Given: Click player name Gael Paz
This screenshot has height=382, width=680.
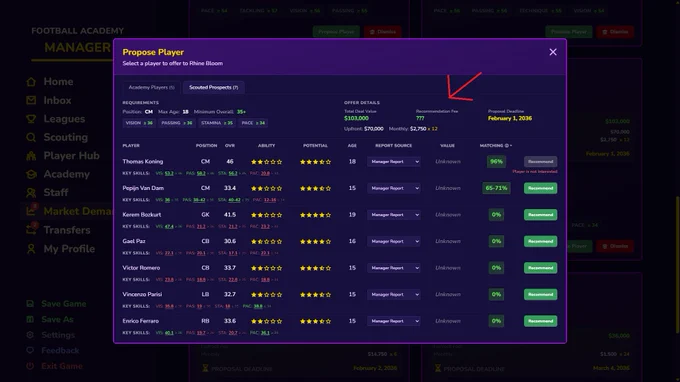Looking at the screenshot, I should (134, 241).
